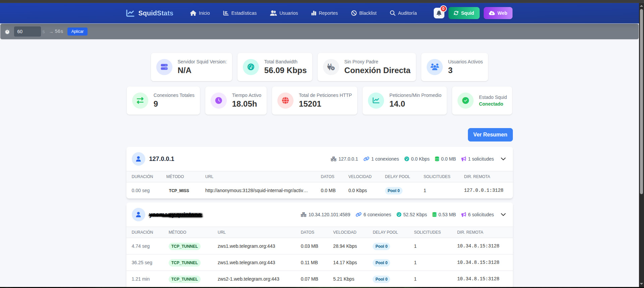Click the Ver Resumen button
The image size is (644, 288).
pos(490,135)
